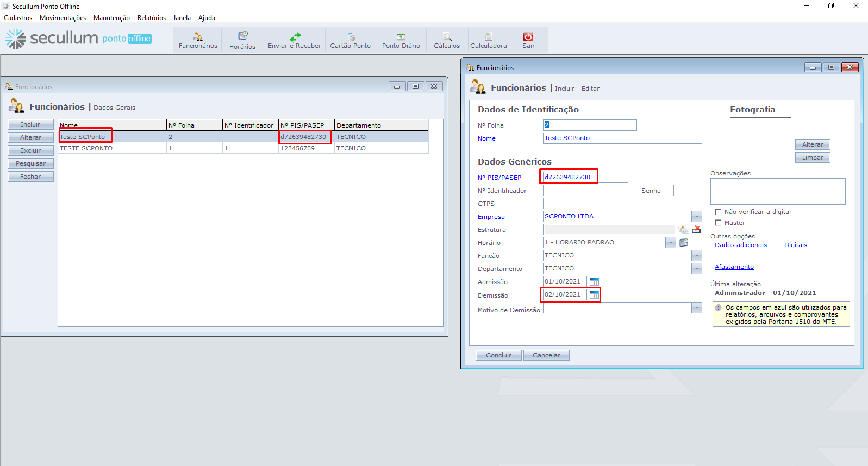Viewport: 868px width, 466px height.
Task: Click the Estrutura search icon
Action: pyautogui.click(x=684, y=230)
